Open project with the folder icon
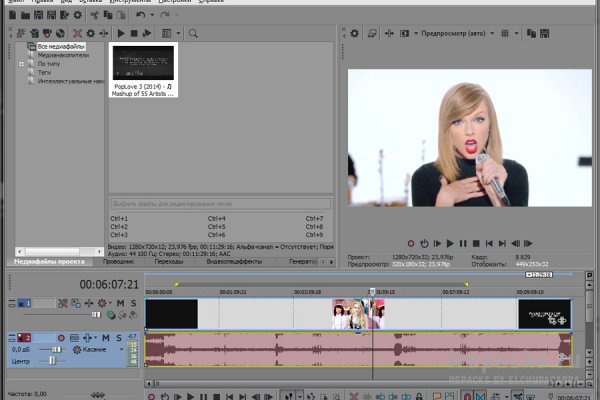 click(26, 15)
